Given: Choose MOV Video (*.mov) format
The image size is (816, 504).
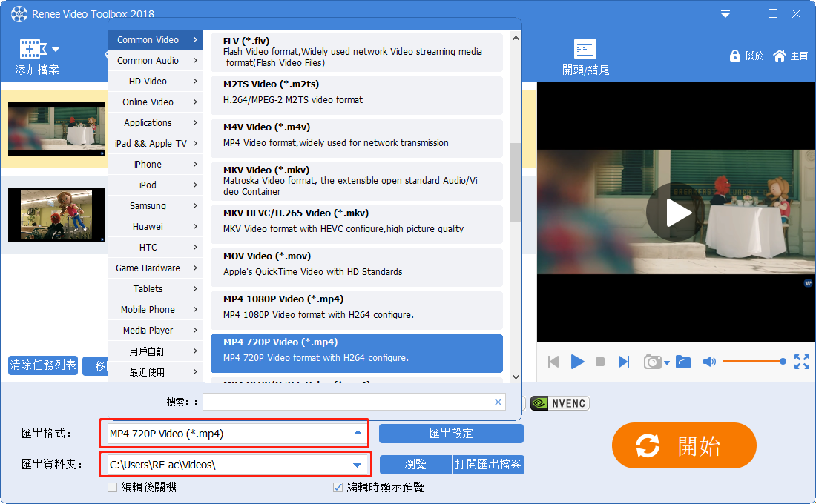Looking at the screenshot, I should [357, 268].
